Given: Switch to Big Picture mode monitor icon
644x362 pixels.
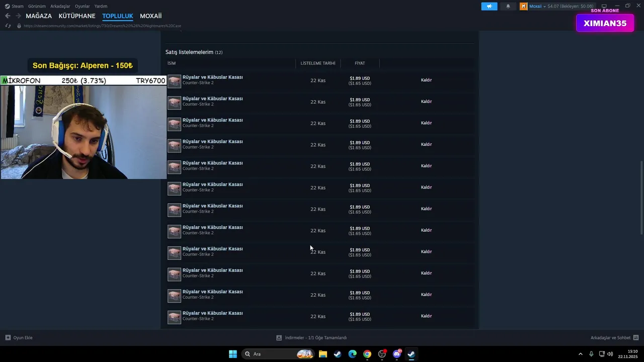Looking at the screenshot, I should point(604,7).
